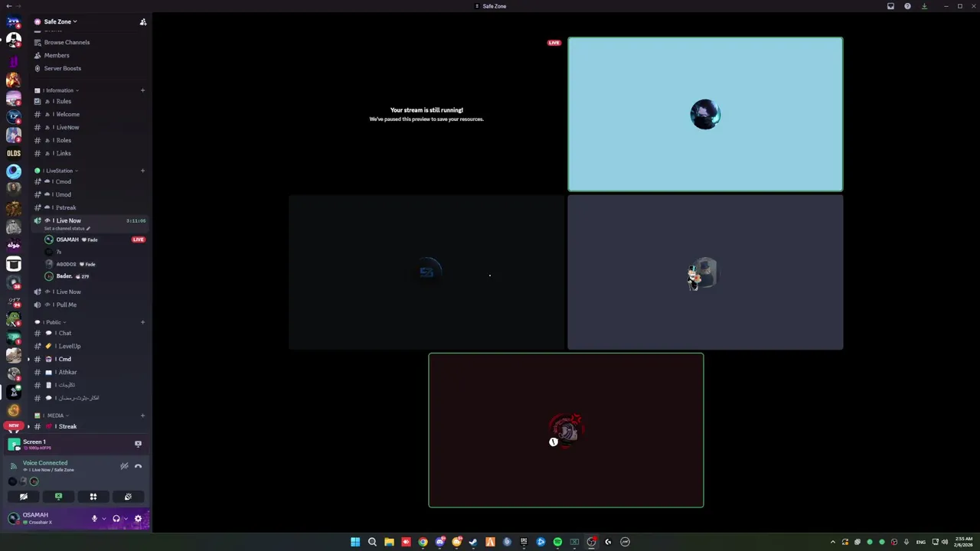Mute the microphone in the user panel
This screenshot has height=551, width=980.
coord(94,519)
